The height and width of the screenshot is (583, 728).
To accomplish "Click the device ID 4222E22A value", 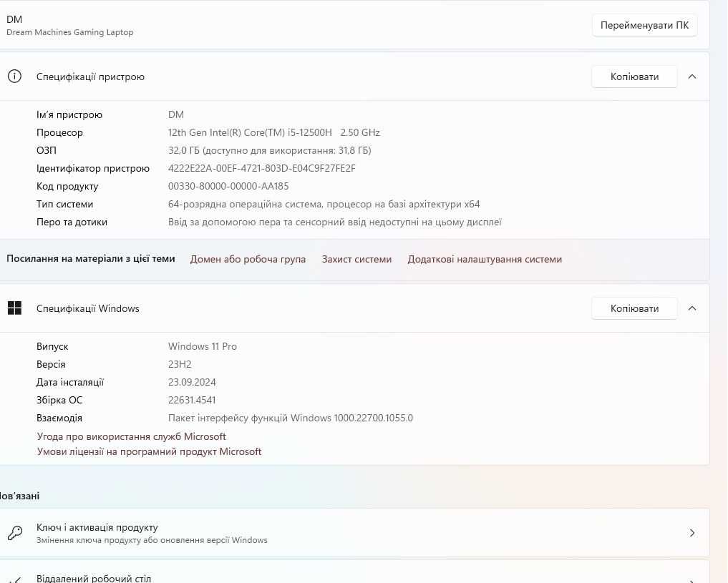I will coord(262,168).
